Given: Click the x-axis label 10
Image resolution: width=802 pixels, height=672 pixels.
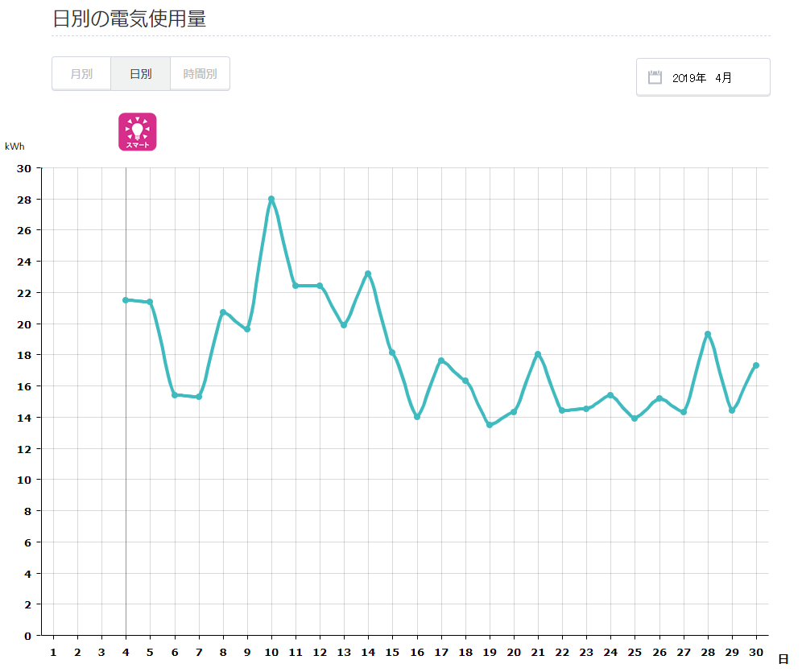Looking at the screenshot, I should tap(271, 653).
